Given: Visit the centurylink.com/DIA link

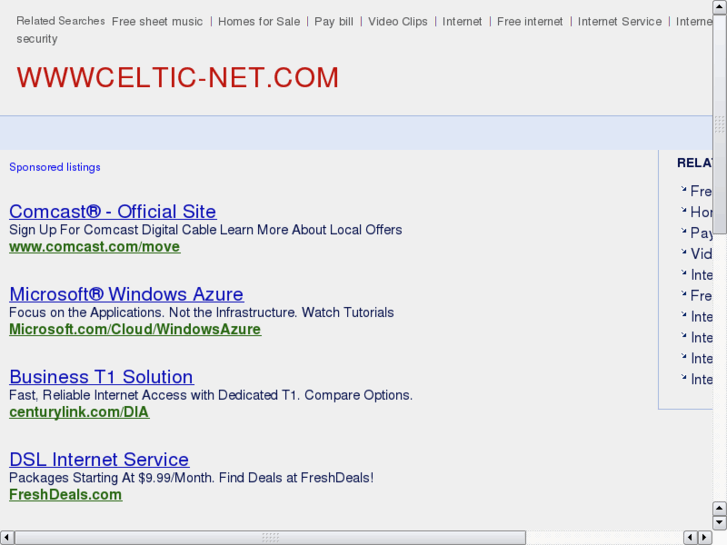Looking at the screenshot, I should point(79,412).
